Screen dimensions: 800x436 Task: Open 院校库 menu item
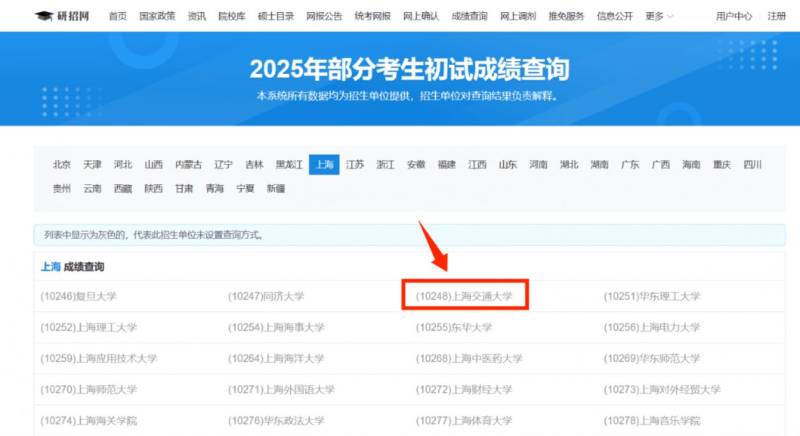click(x=232, y=16)
